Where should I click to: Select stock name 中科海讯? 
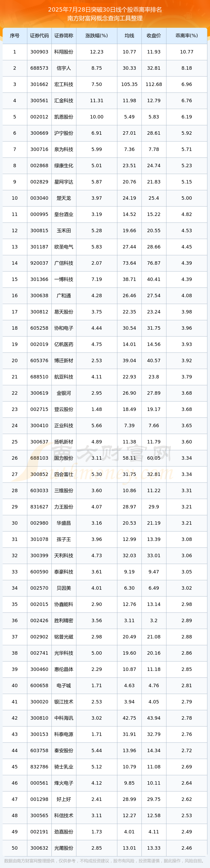point(64,718)
